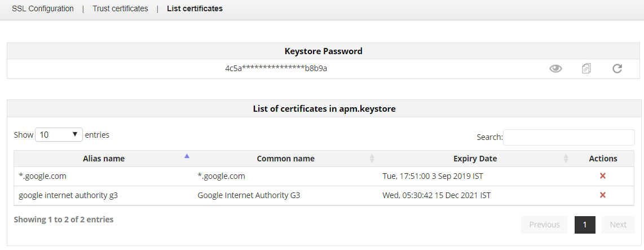Sort by Expiry Date arrow icon

pyautogui.click(x=566, y=159)
